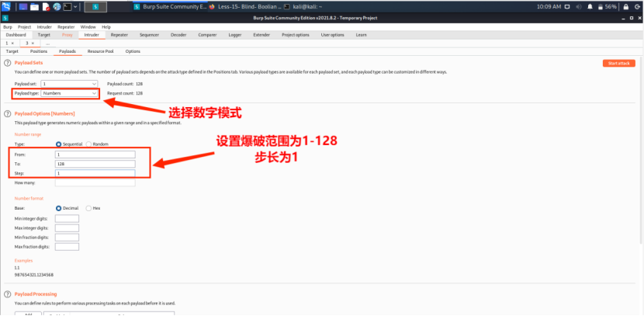Image resolution: width=644 pixels, height=316 pixels.
Task: Open the Burp menu
Action: 8,27
